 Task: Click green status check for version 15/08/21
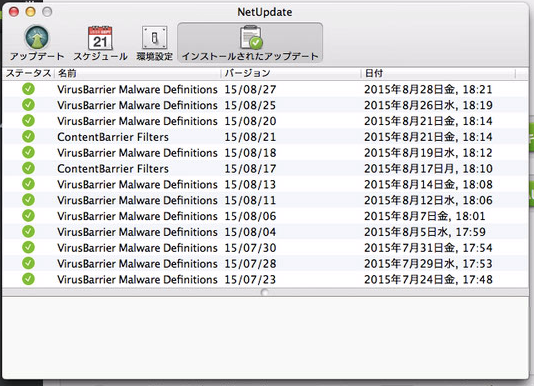click(29, 137)
